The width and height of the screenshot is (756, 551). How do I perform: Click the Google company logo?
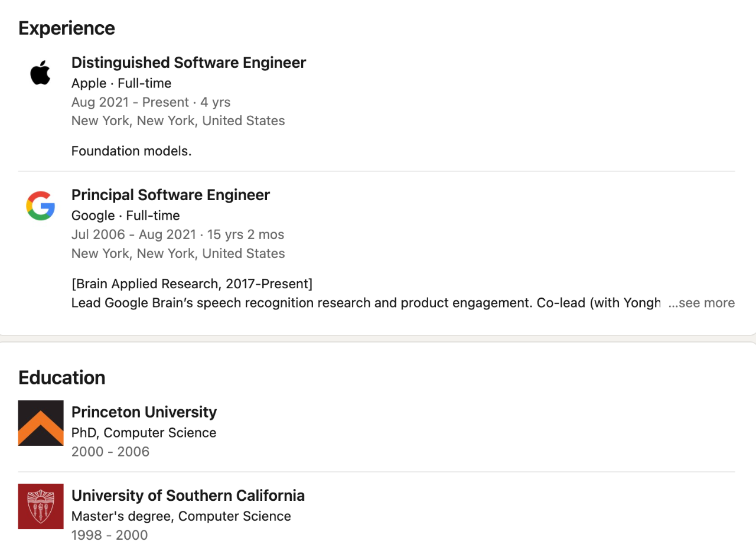[40, 206]
